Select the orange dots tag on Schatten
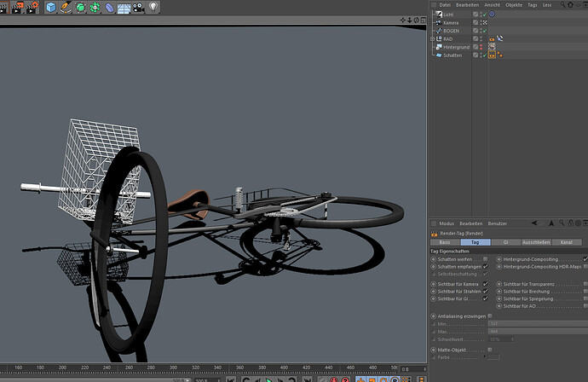 [500, 55]
